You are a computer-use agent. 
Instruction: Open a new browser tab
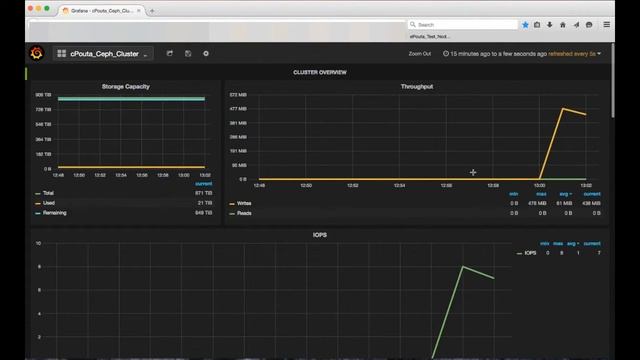[152, 11]
